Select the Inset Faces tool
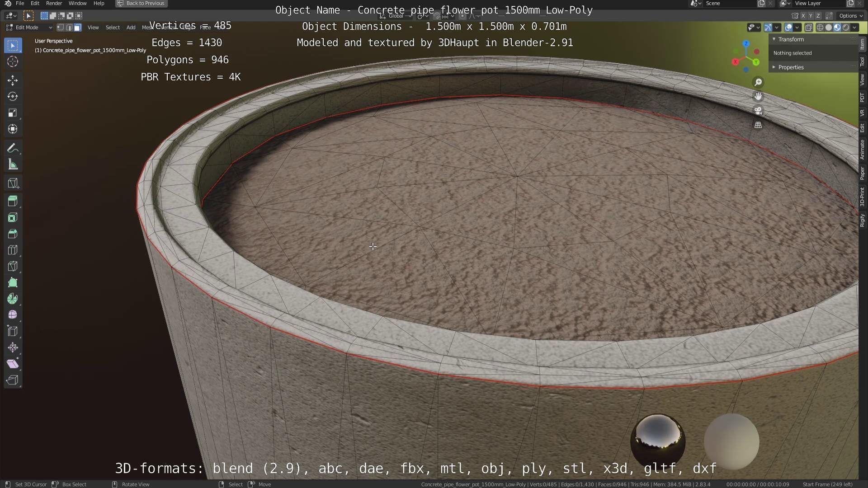Viewport: 868px width, 488px height. (13, 218)
